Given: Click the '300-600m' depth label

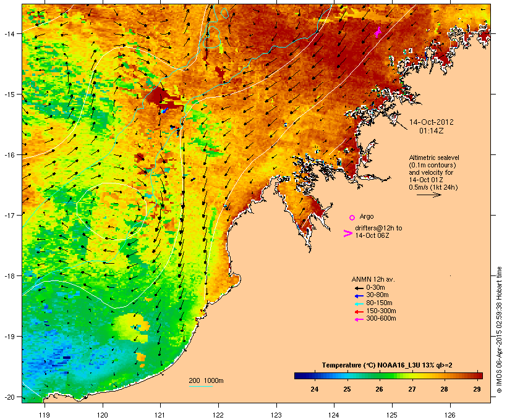Looking at the screenshot, I should (381, 319).
